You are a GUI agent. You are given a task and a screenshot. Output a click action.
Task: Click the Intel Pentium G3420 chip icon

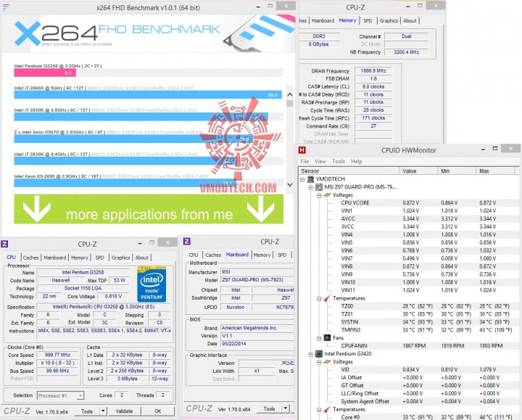click(x=318, y=354)
